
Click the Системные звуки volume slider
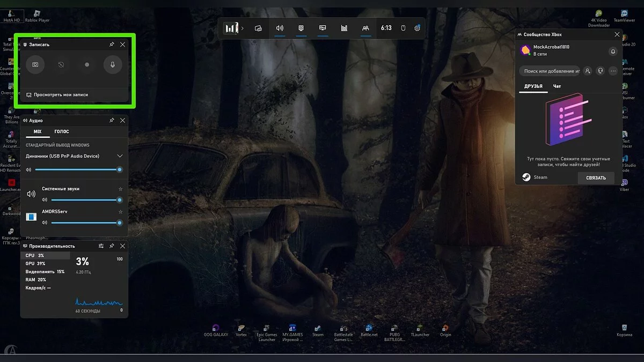[85, 200]
